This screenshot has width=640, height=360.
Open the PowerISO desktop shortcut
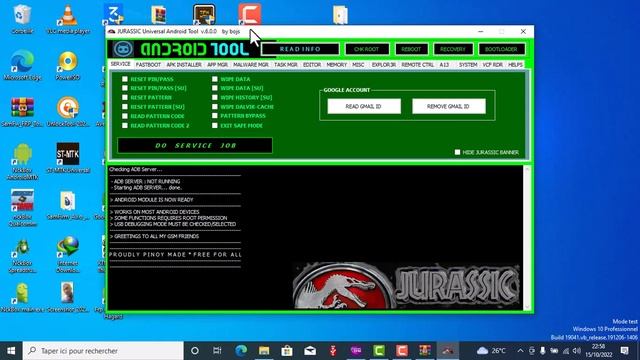point(68,65)
